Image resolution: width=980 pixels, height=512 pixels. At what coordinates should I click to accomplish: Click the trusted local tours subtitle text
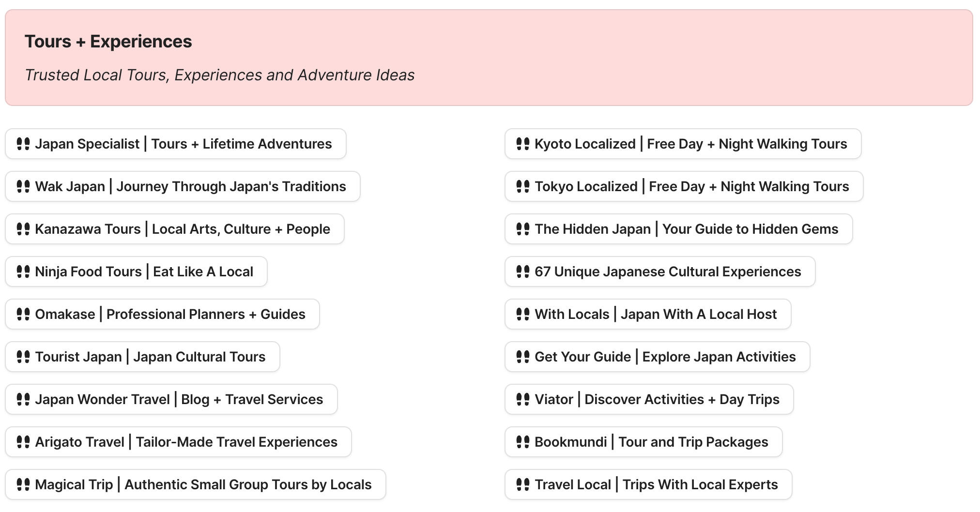220,75
